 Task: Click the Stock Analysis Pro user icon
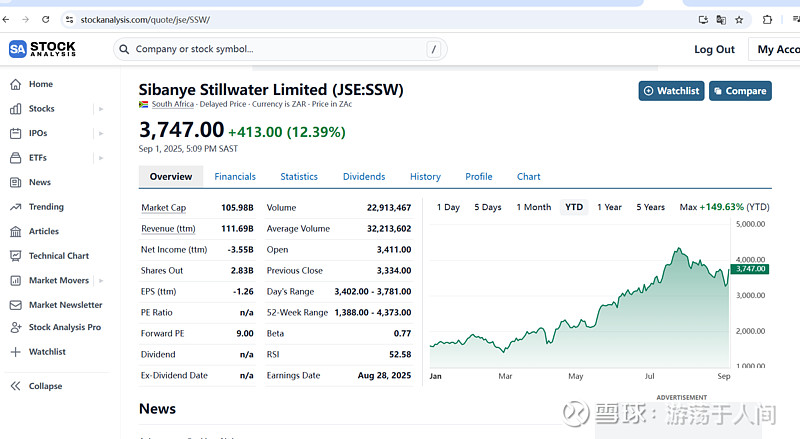pyautogui.click(x=16, y=327)
